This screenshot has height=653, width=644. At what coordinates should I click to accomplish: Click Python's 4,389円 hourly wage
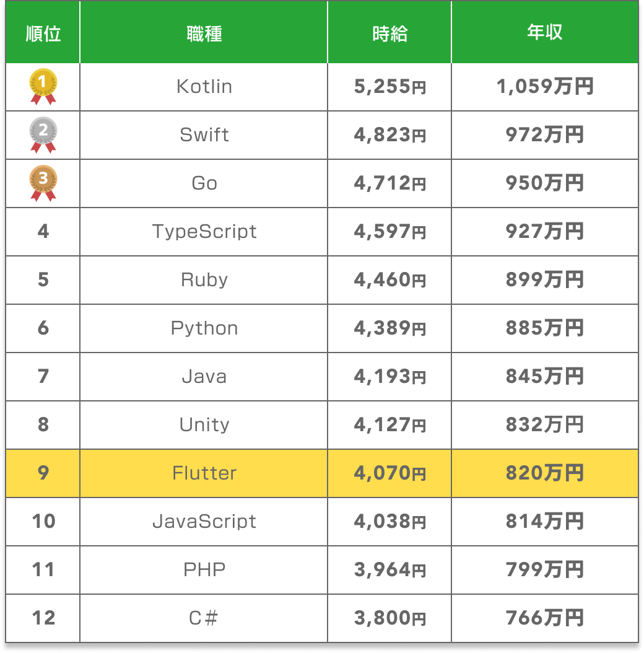390,328
